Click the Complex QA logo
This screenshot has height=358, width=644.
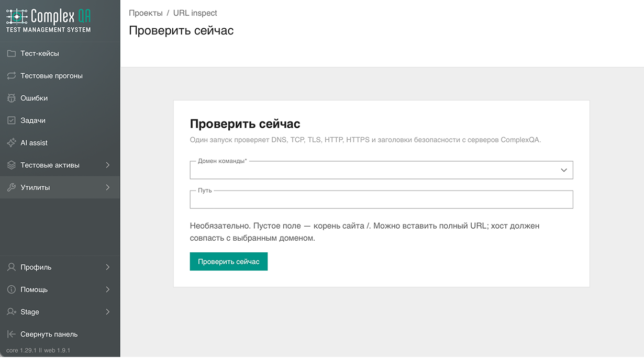[x=49, y=21]
